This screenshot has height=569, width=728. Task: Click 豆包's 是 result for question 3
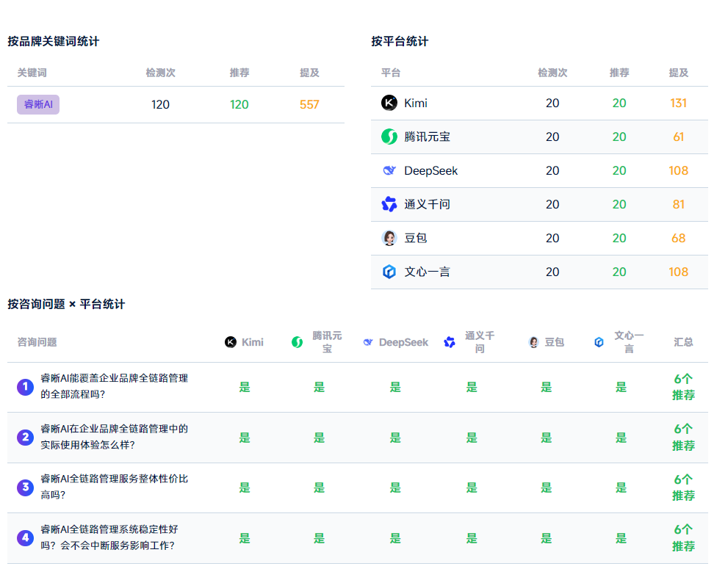tap(547, 488)
